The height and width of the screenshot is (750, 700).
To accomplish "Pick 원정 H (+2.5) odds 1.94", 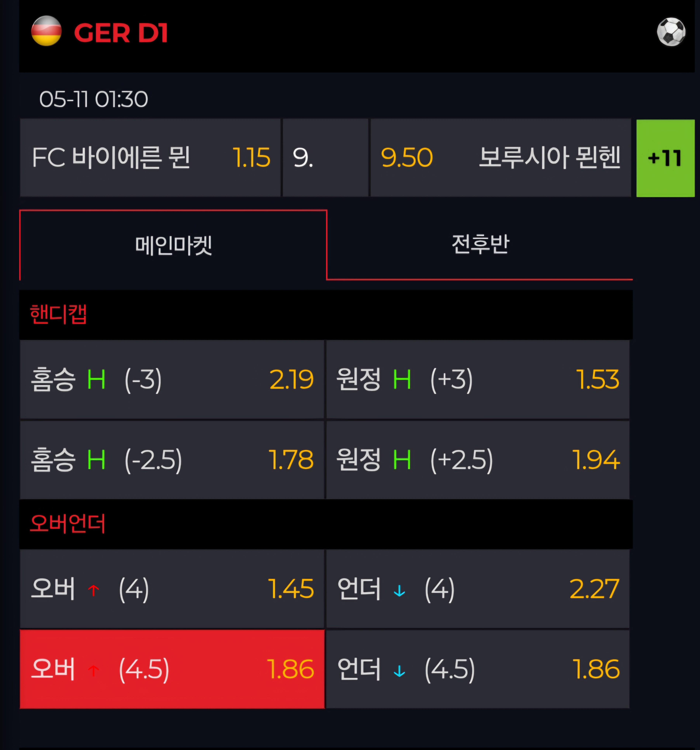I will point(477,460).
